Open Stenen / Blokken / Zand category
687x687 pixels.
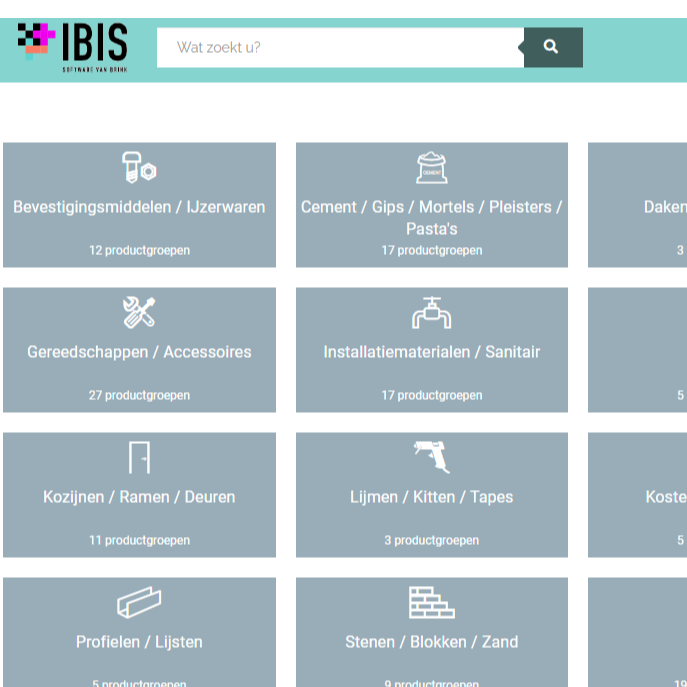[432, 632]
